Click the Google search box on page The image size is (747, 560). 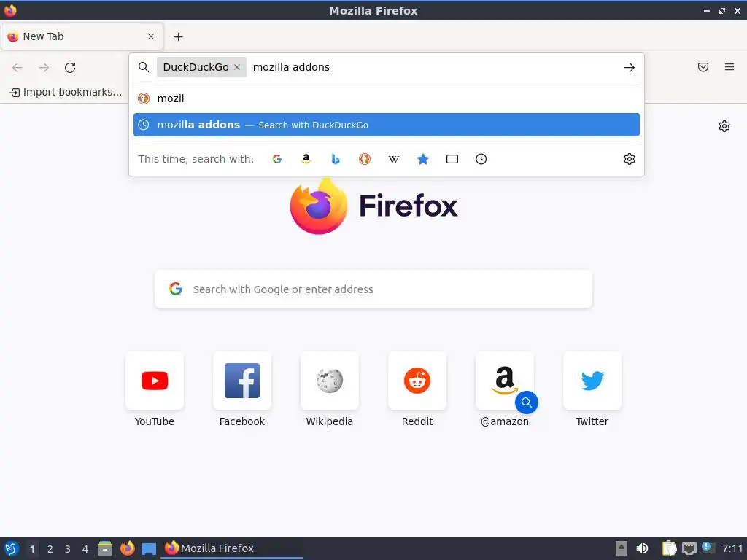[373, 289]
